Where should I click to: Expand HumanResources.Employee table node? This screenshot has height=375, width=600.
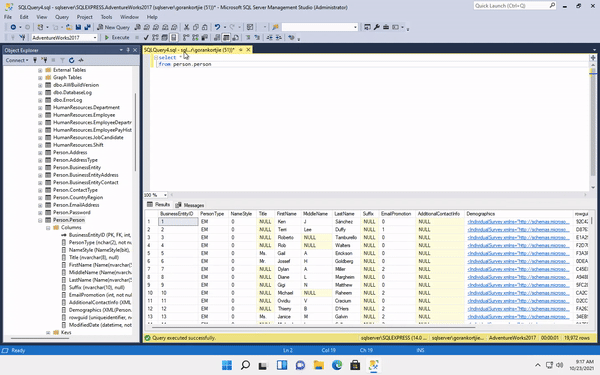(40, 115)
